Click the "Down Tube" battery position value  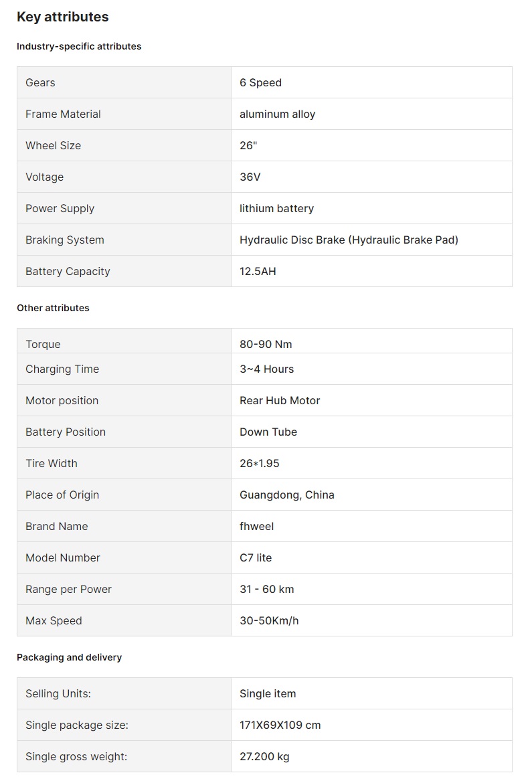(x=268, y=432)
